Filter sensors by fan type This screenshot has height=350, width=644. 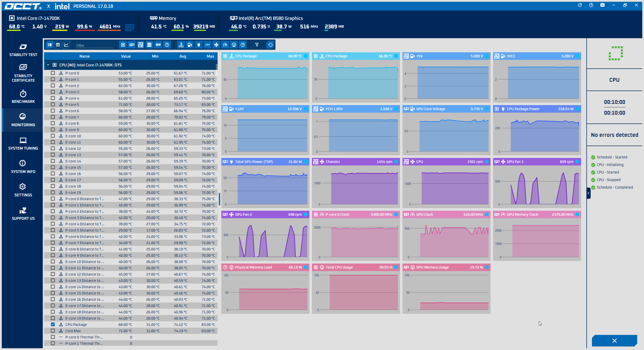(x=216, y=45)
